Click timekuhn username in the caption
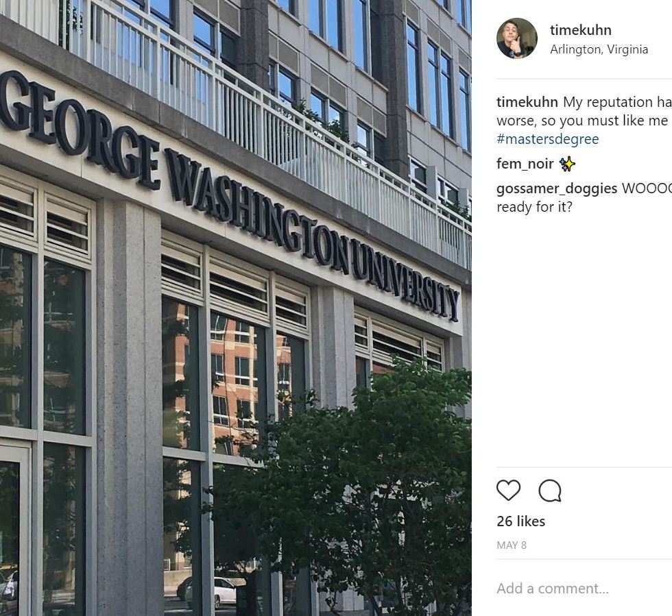Viewport: 672px width, 616px height. click(527, 102)
